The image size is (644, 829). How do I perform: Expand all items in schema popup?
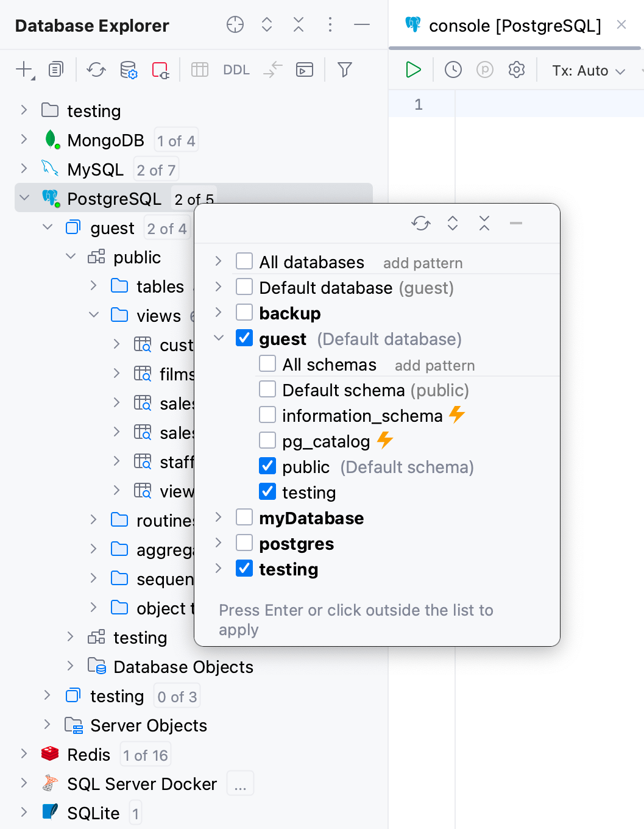point(453,223)
